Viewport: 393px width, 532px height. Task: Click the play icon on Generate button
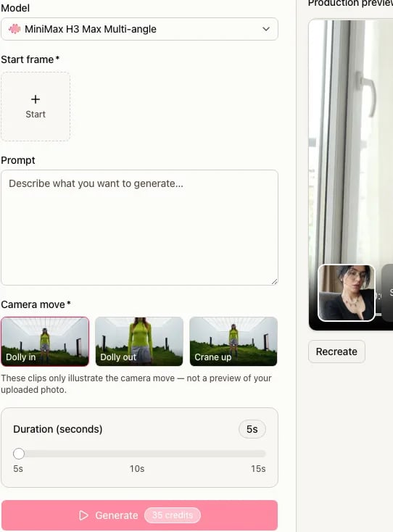pyautogui.click(x=83, y=515)
